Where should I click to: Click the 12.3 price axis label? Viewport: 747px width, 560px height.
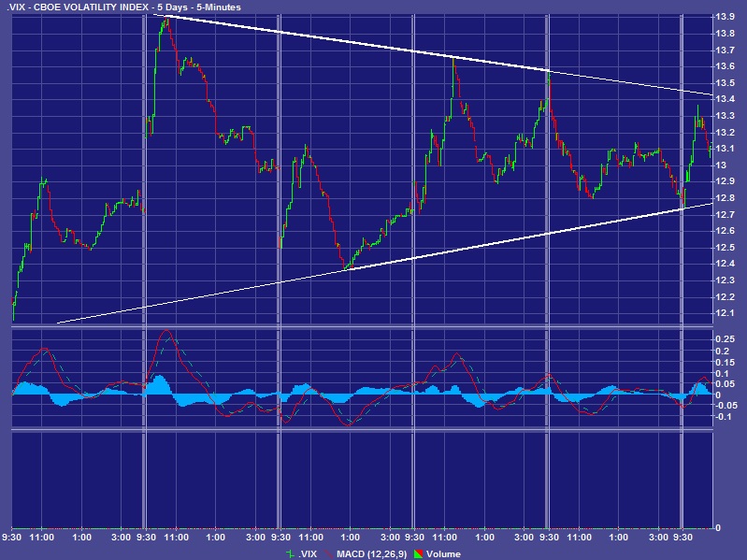(725, 280)
